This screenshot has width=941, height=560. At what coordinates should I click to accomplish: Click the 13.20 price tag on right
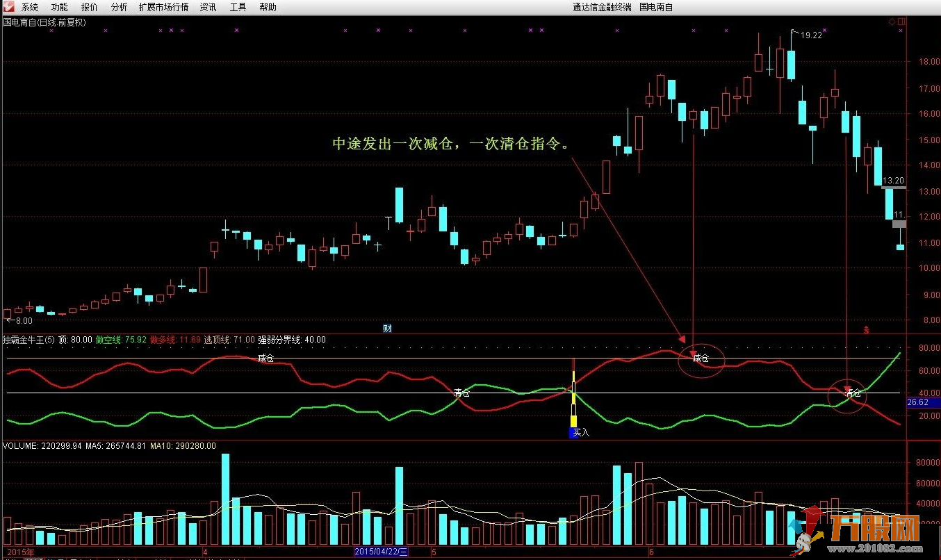(x=893, y=180)
